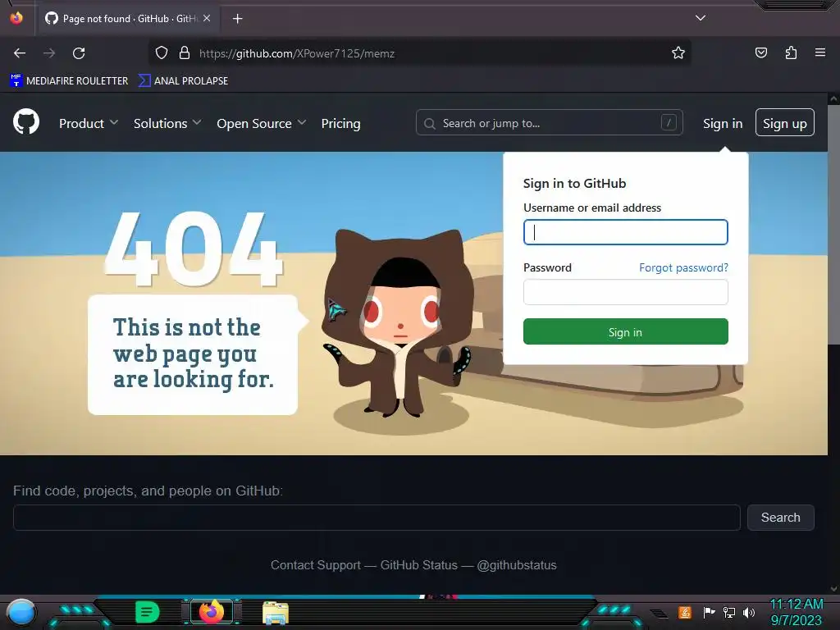Click the Search button at bottom
This screenshot has width=840, height=630.
point(781,518)
